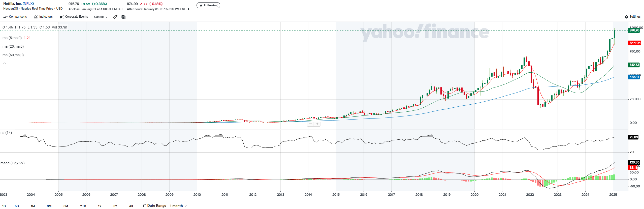Click the MACD signal tag 88.11
This screenshot has width=644, height=209.
coord(633,168)
